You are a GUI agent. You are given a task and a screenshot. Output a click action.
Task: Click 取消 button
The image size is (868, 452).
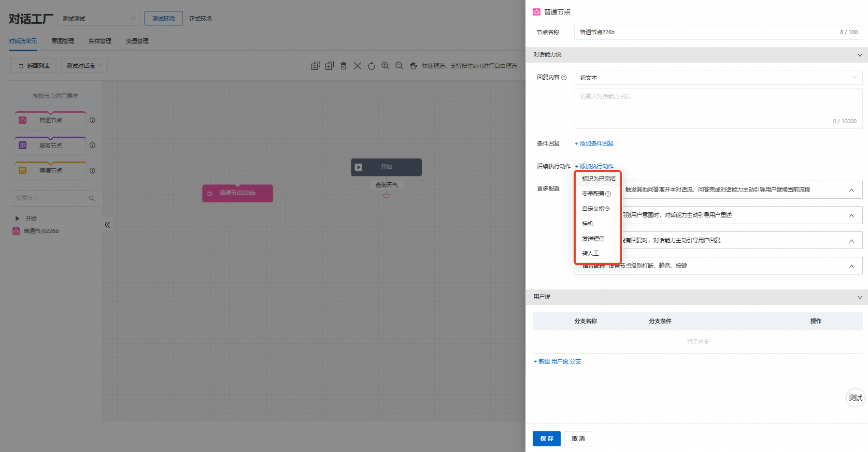(x=578, y=439)
